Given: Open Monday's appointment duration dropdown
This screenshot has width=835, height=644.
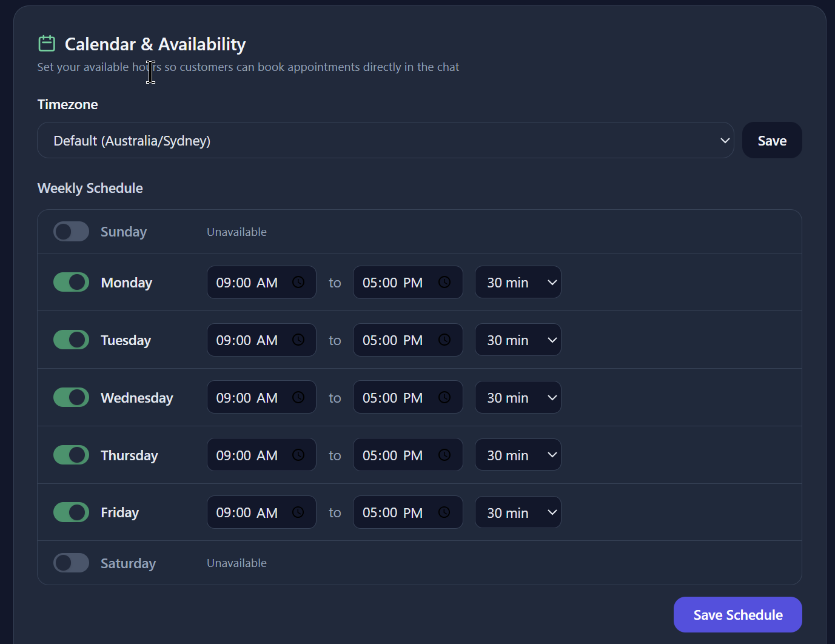Looking at the screenshot, I should tap(518, 282).
